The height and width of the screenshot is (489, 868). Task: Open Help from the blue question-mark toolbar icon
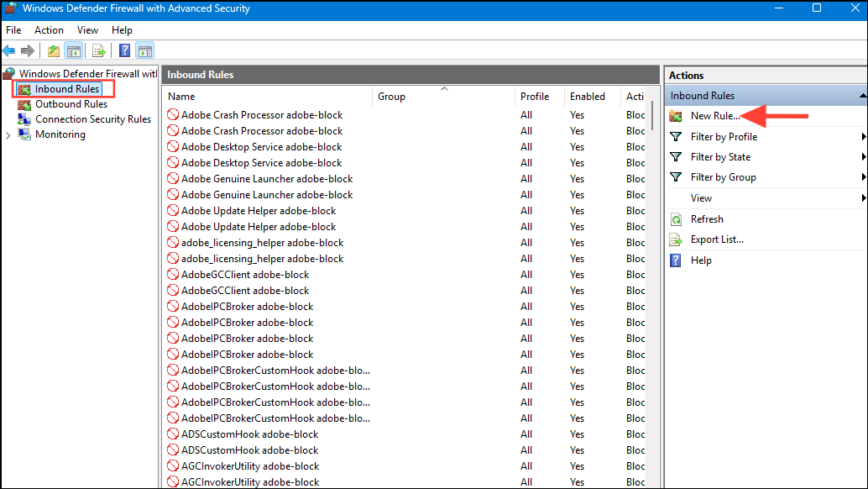[124, 51]
